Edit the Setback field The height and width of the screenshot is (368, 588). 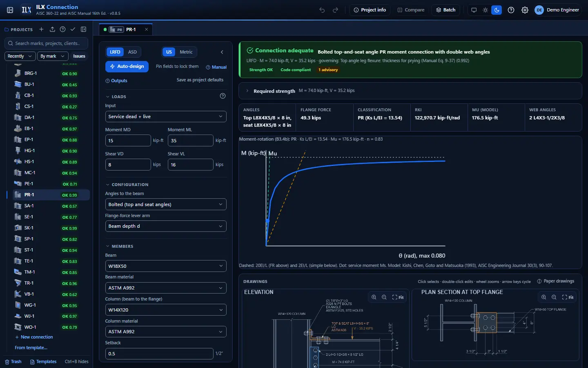point(159,353)
